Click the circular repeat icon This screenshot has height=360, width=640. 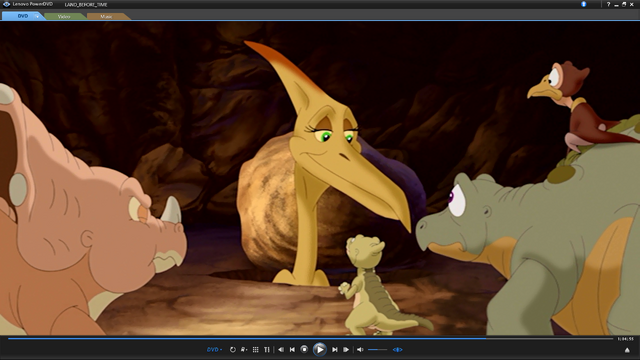(x=233, y=349)
